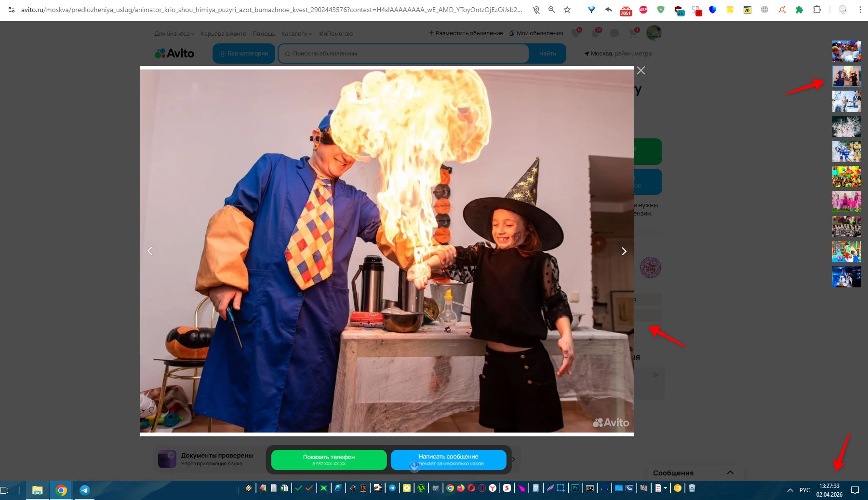This screenshot has width=868, height=500.
Task: Change the Москва location selector
Action: point(618,54)
